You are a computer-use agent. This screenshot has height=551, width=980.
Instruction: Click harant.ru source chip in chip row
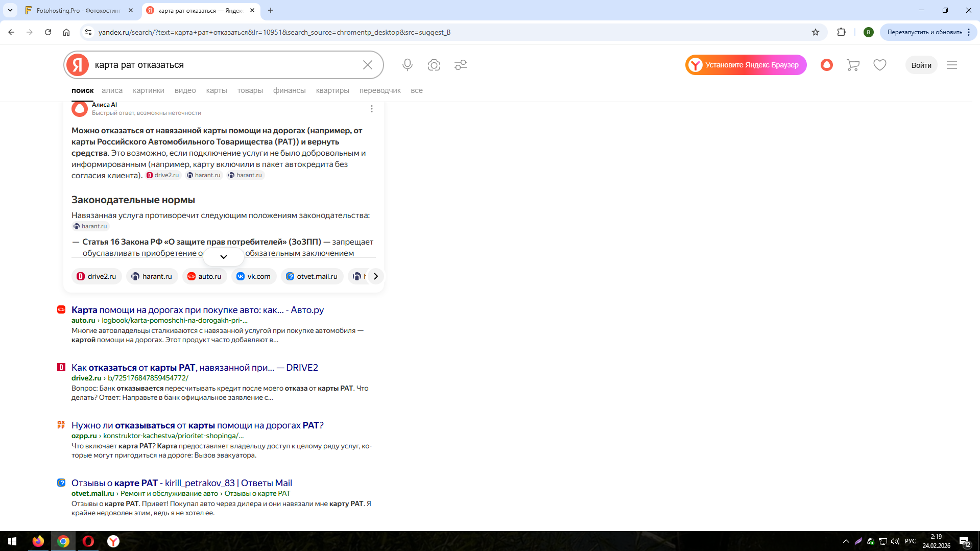click(152, 276)
